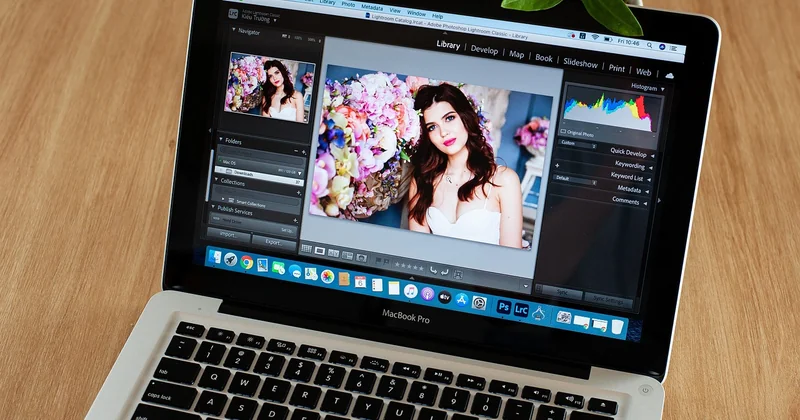Open the Trash in the Dock
This screenshot has width=800, height=420.
(x=617, y=326)
